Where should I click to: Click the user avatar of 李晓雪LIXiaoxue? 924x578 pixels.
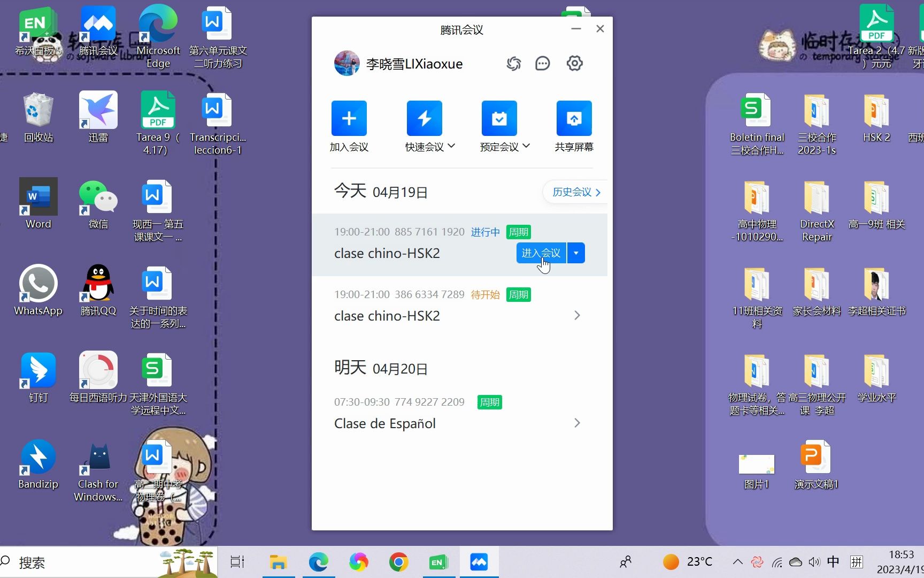coord(346,63)
